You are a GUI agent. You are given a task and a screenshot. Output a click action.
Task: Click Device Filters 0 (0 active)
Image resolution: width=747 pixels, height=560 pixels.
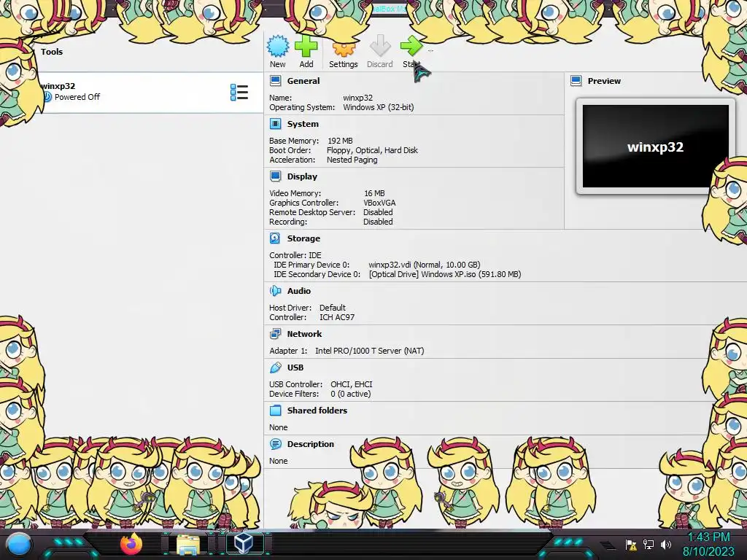pos(351,394)
